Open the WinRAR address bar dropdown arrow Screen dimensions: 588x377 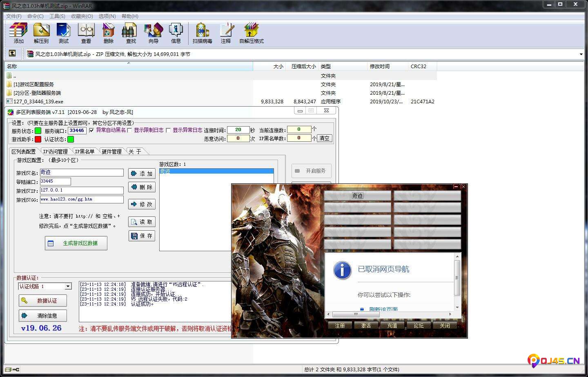pos(581,54)
